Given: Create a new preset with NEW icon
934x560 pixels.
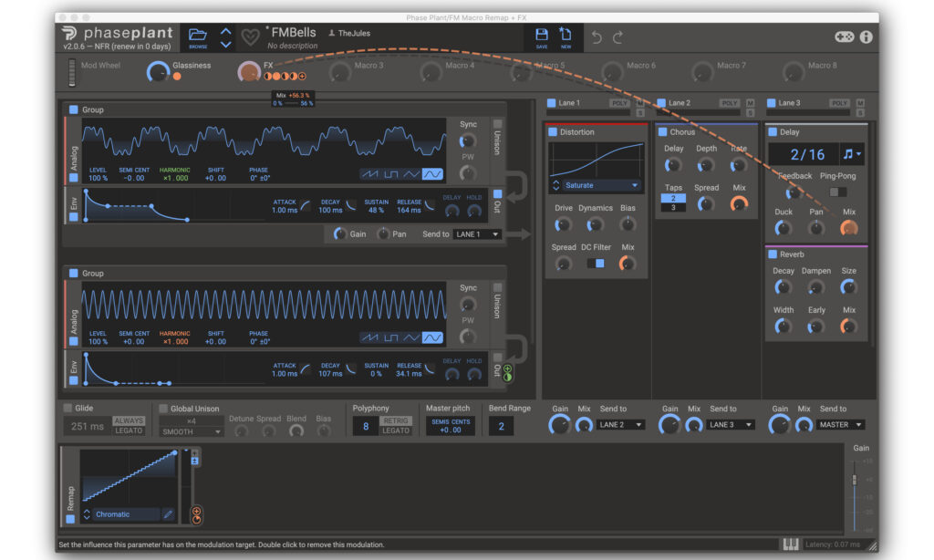Looking at the screenshot, I should coord(566,35).
